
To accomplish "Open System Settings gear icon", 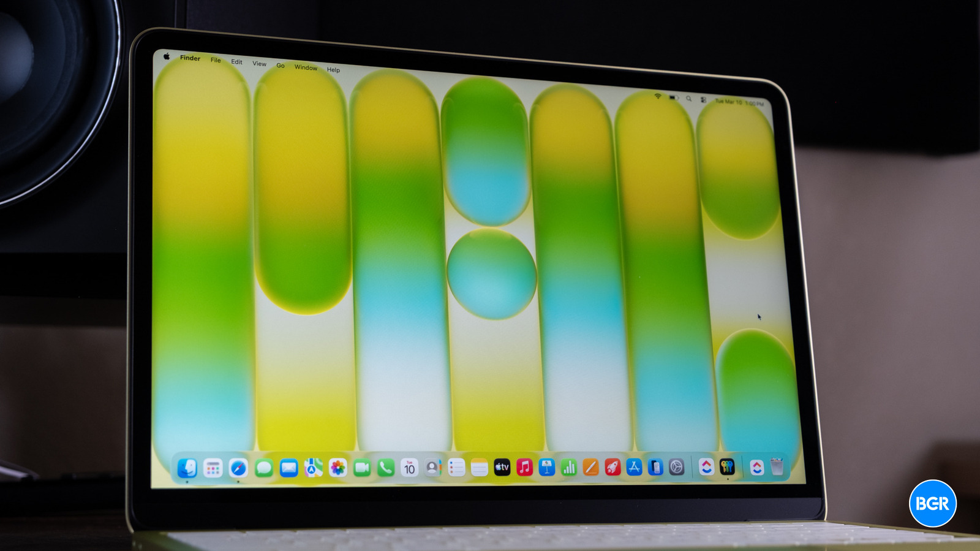I will (676, 468).
